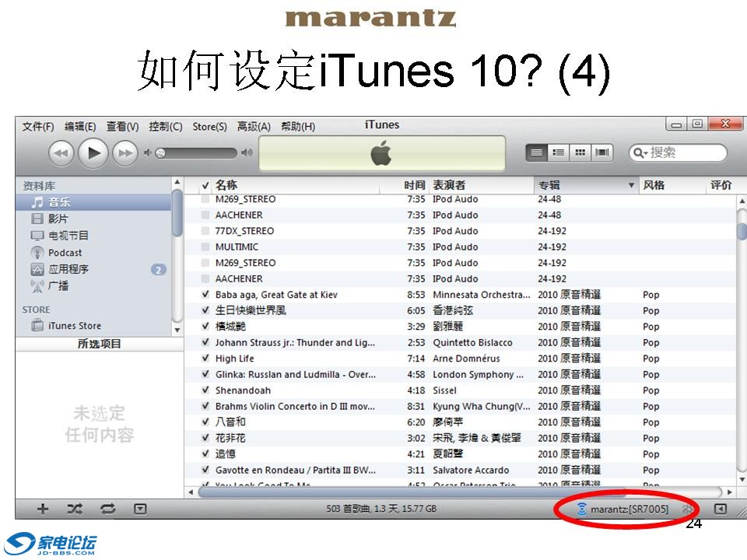Open the 文件(F) menu
Image resolution: width=747 pixels, height=560 pixels.
tap(37, 127)
